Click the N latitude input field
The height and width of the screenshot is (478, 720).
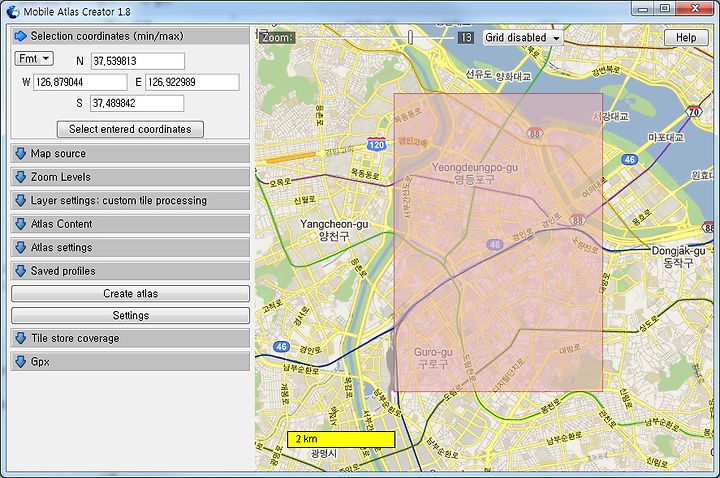point(138,61)
